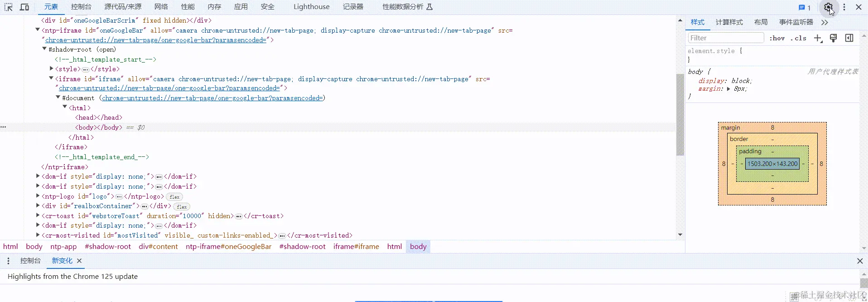Toggle device toolbar emulation icon
This screenshot has width=868, height=302.
click(x=24, y=7)
